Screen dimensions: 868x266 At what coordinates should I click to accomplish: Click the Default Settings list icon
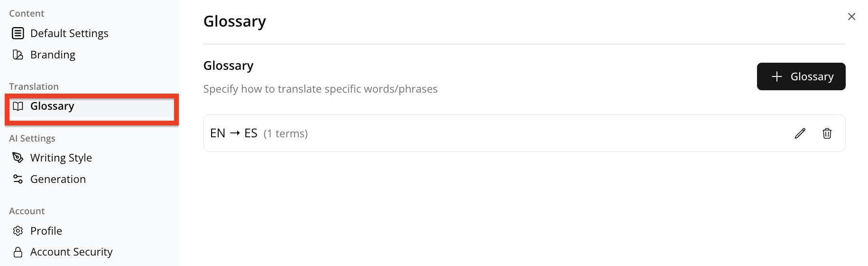tap(18, 33)
